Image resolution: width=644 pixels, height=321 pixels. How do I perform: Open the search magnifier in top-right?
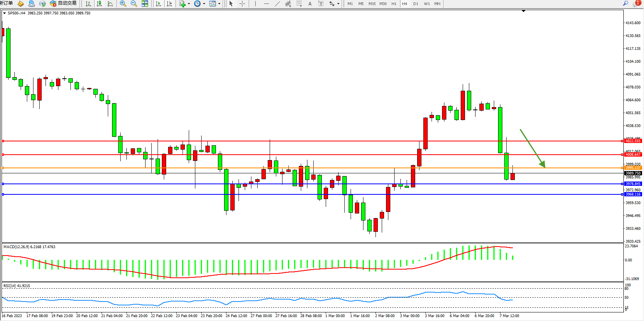click(x=626, y=4)
